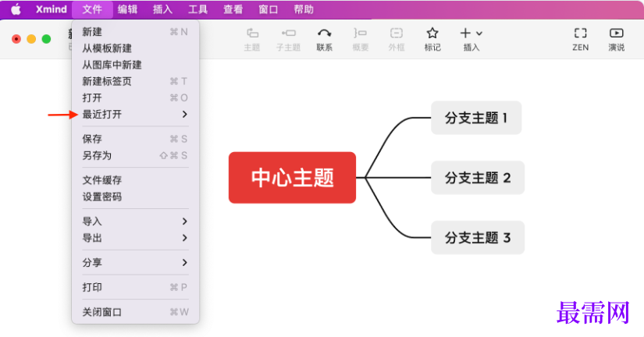Screen dimensions: 644x337
Task: Choose 关闭窗口 menu entry
Action: pos(135,312)
